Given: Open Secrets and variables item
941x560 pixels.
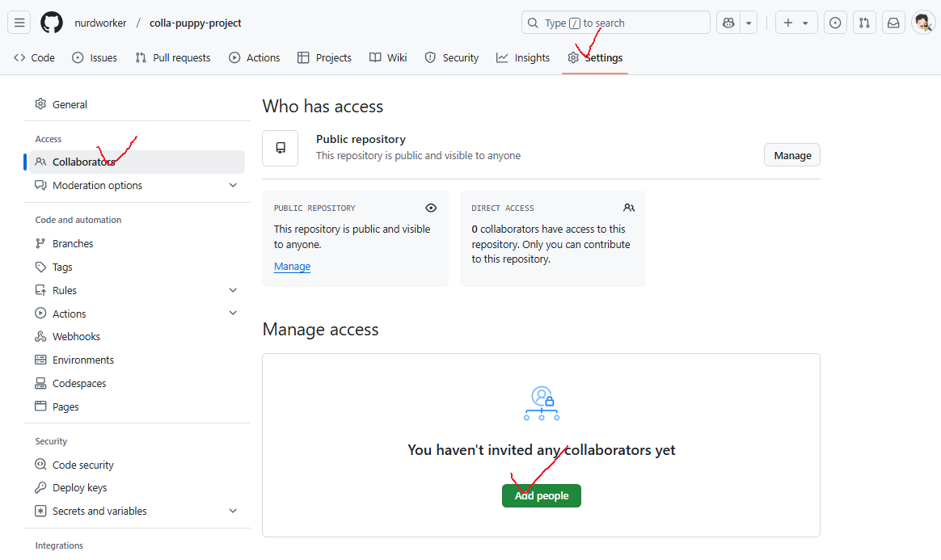Looking at the screenshot, I should (x=137, y=511).
